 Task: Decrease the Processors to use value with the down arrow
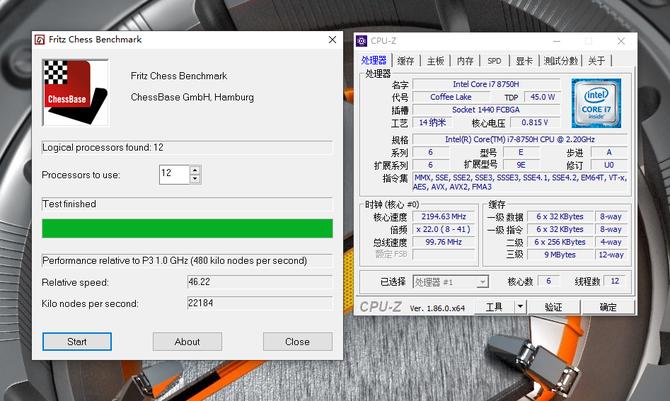[195, 179]
